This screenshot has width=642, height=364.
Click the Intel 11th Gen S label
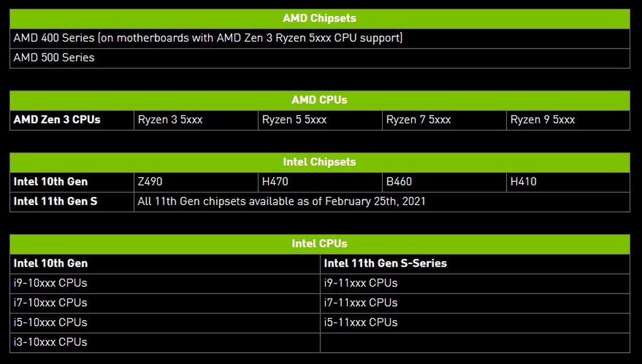56,202
